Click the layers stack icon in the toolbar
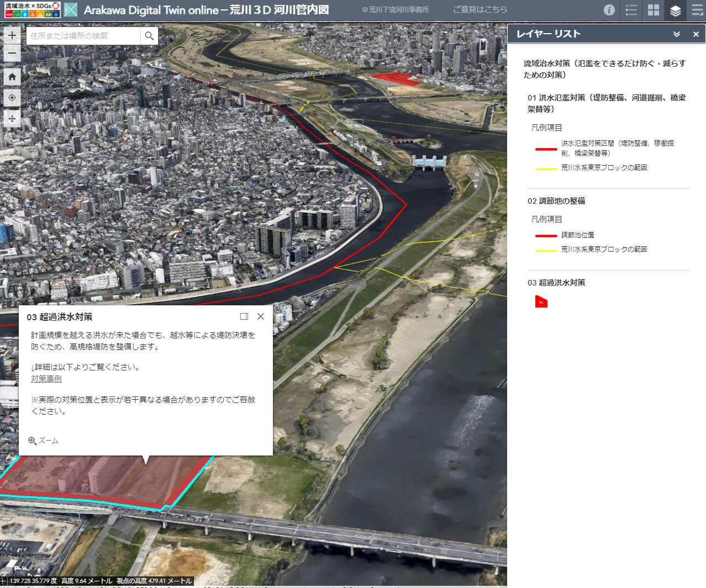 [675, 10]
